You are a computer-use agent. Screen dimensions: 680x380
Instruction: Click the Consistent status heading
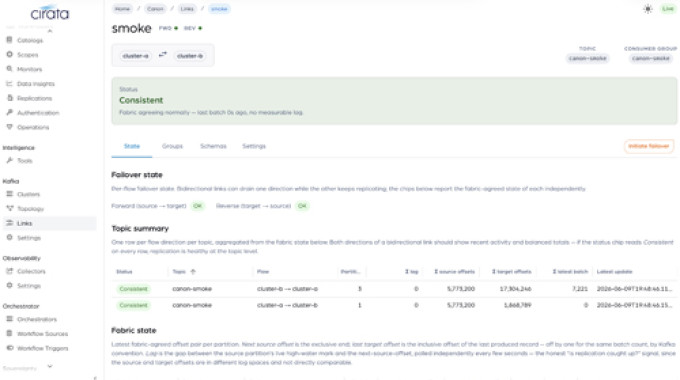[x=141, y=100]
